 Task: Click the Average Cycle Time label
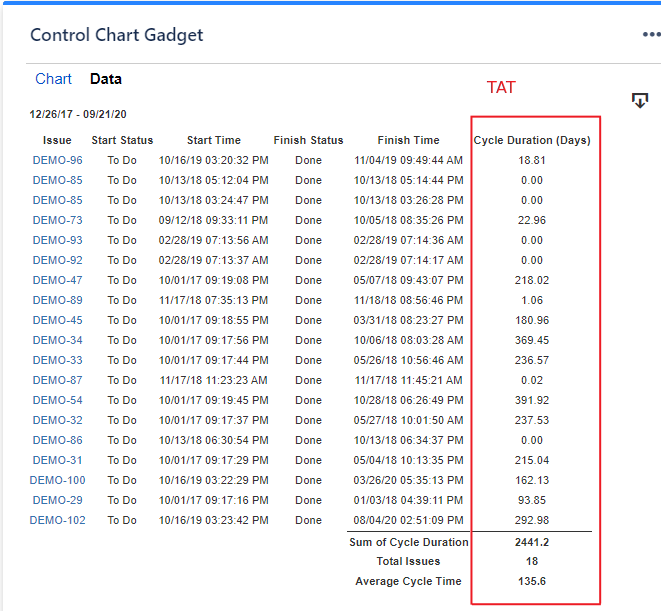click(x=408, y=581)
